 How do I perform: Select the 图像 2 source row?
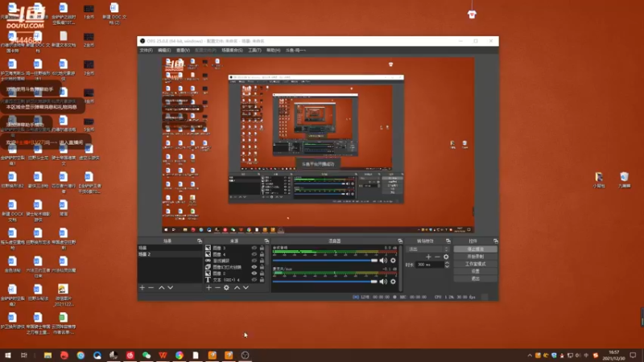click(x=235, y=274)
